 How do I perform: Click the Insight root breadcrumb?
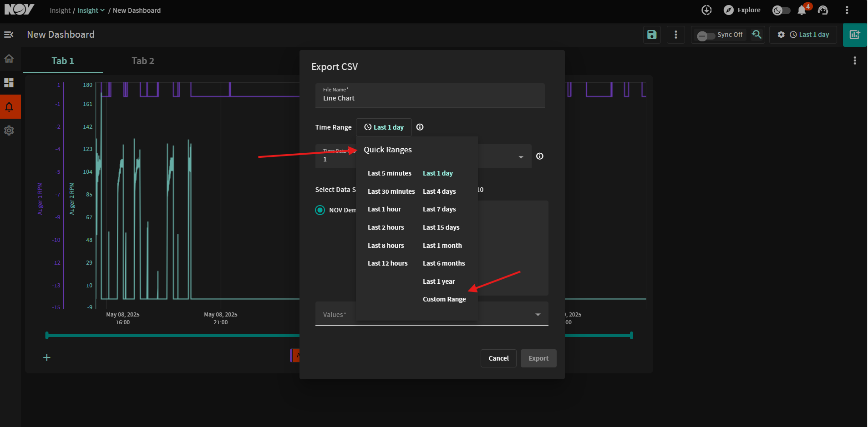point(60,10)
